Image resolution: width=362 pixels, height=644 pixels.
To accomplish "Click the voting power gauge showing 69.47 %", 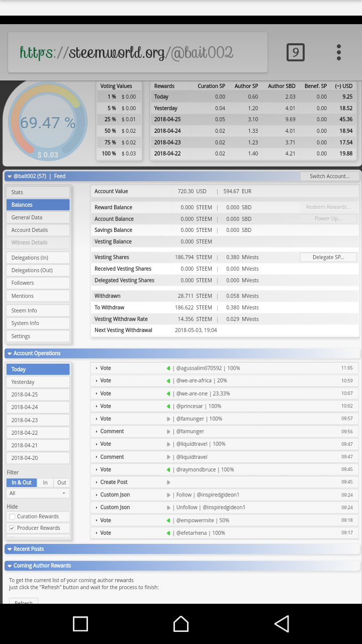I will (x=48, y=123).
